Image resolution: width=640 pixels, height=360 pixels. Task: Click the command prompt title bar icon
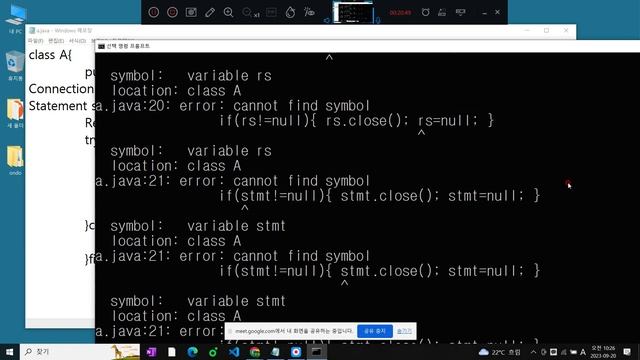coord(101,46)
